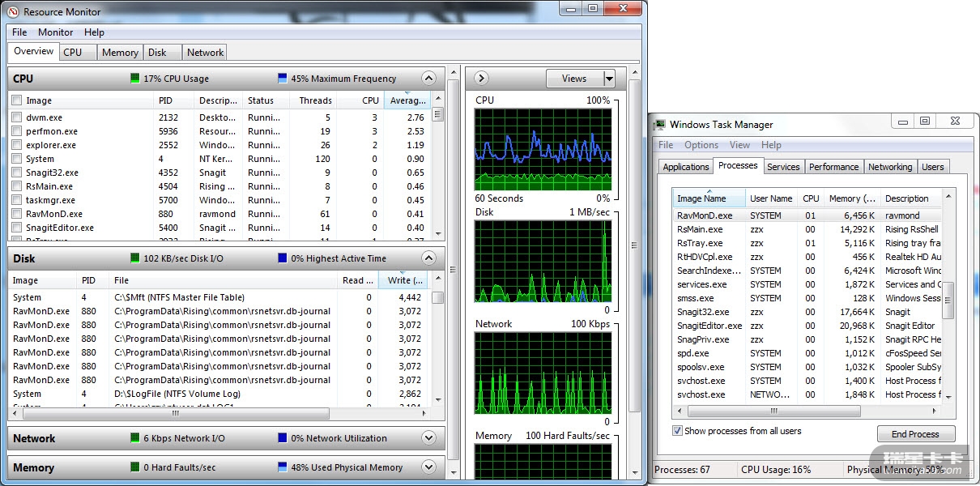Select smss.exe row in Task Manager

(807, 298)
